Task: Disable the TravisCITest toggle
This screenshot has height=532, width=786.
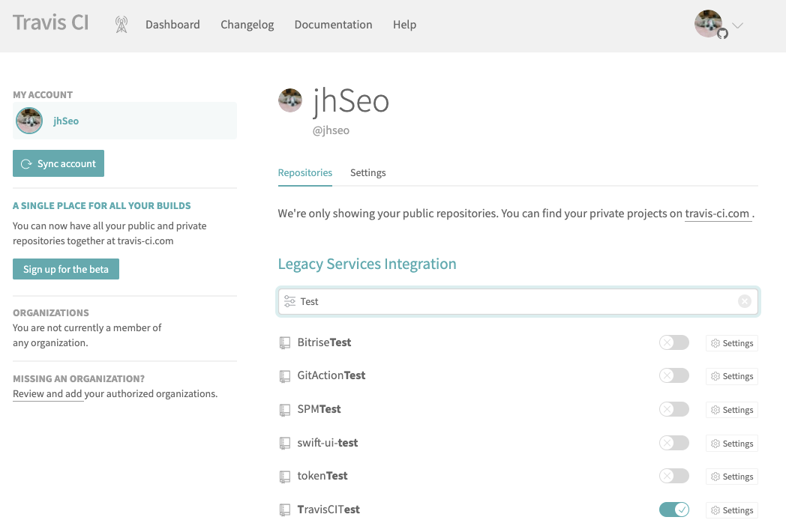Action: pos(673,510)
